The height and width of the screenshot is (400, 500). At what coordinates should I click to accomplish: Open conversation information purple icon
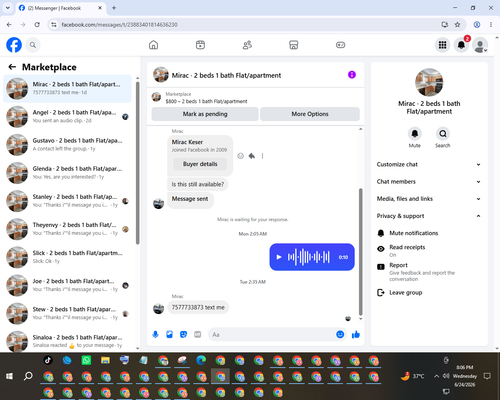click(x=352, y=75)
